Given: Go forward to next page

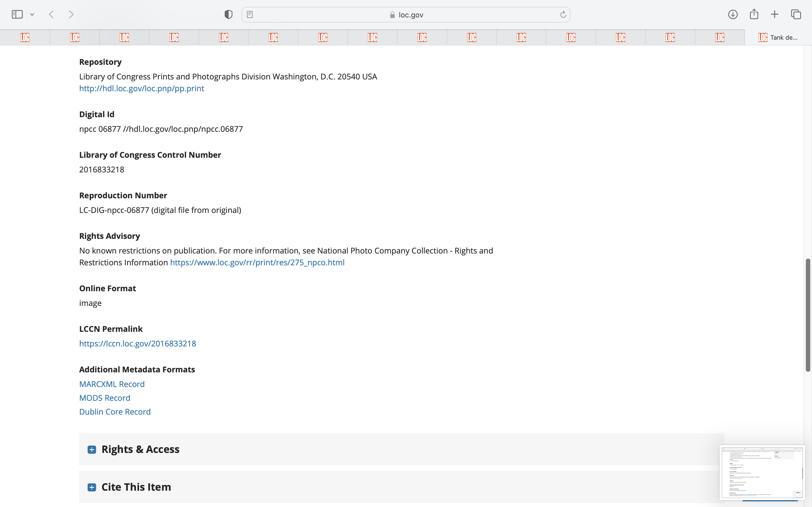Looking at the screenshot, I should pos(71,14).
